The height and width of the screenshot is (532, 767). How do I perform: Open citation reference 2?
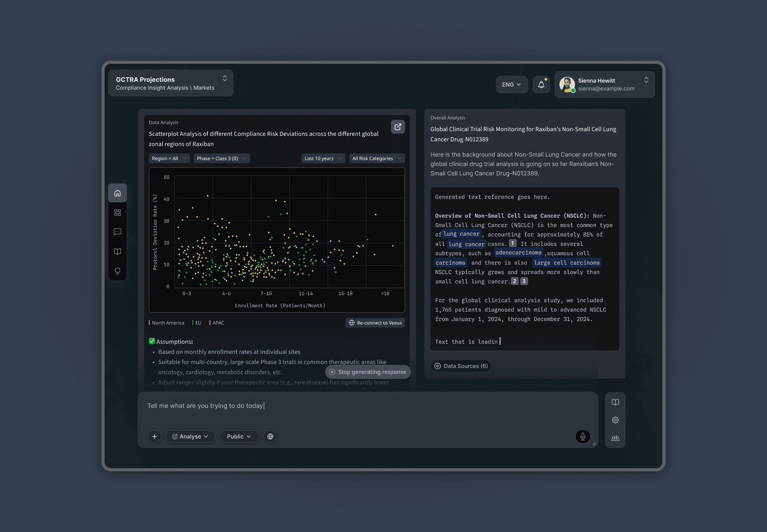[515, 281]
